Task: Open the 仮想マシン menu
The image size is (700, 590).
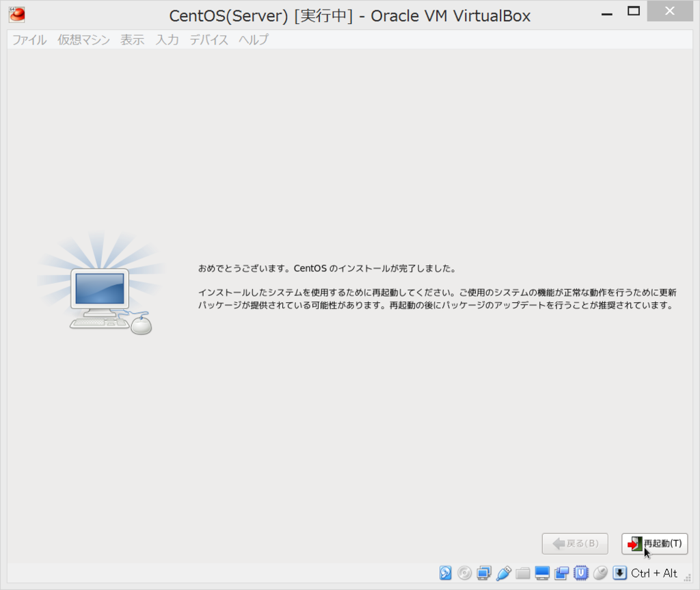Action: [83, 40]
